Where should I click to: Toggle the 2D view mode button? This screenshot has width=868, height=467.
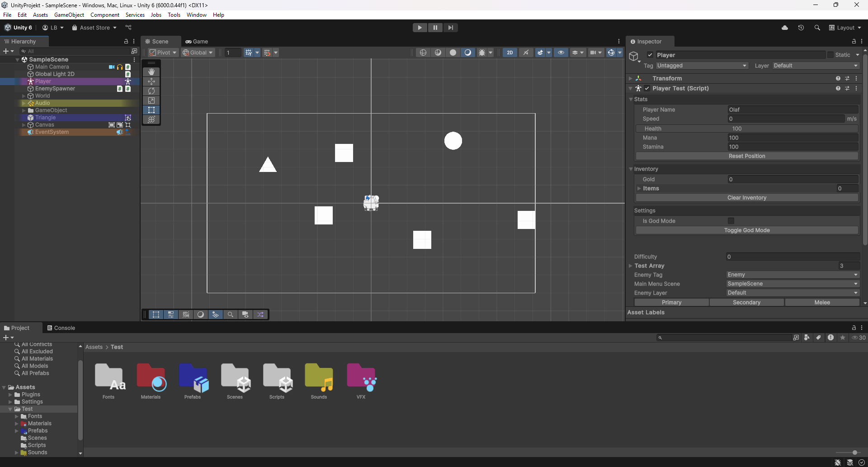[x=510, y=52]
